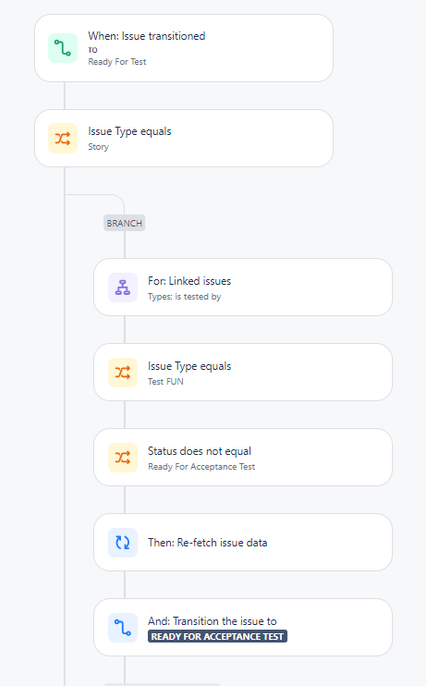This screenshot has height=686, width=426.
Task: Click the Types: is tested by subtitle
Action: (x=185, y=297)
